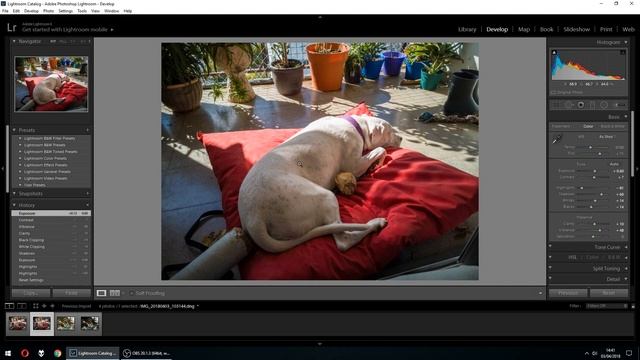This screenshot has width=640, height=360.
Task: Click Auto tone button
Action: (614, 164)
